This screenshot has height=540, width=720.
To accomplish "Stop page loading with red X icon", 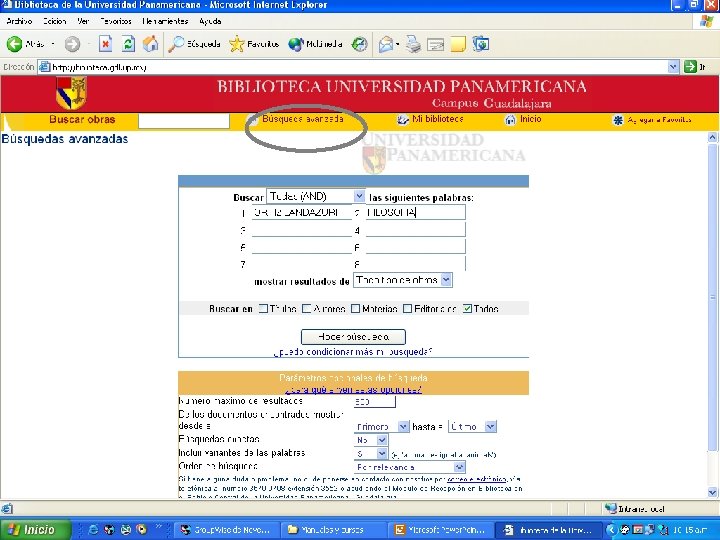I will pos(106,44).
